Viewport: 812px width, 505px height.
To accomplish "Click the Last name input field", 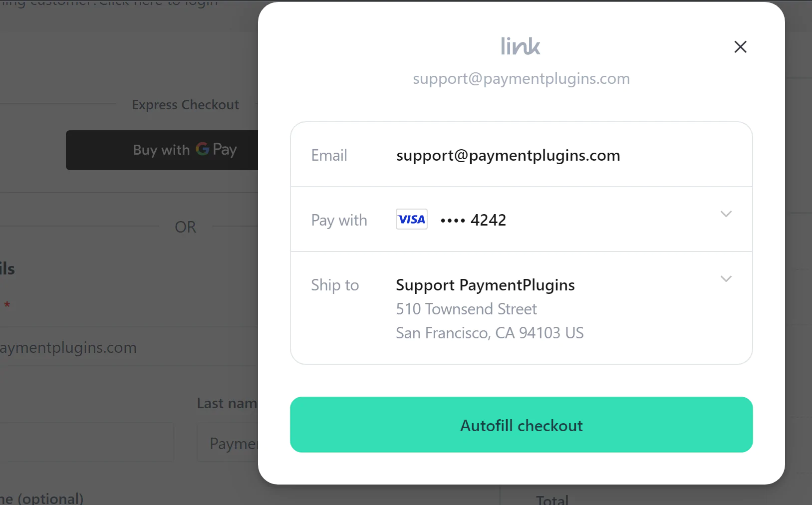I will pos(228,443).
